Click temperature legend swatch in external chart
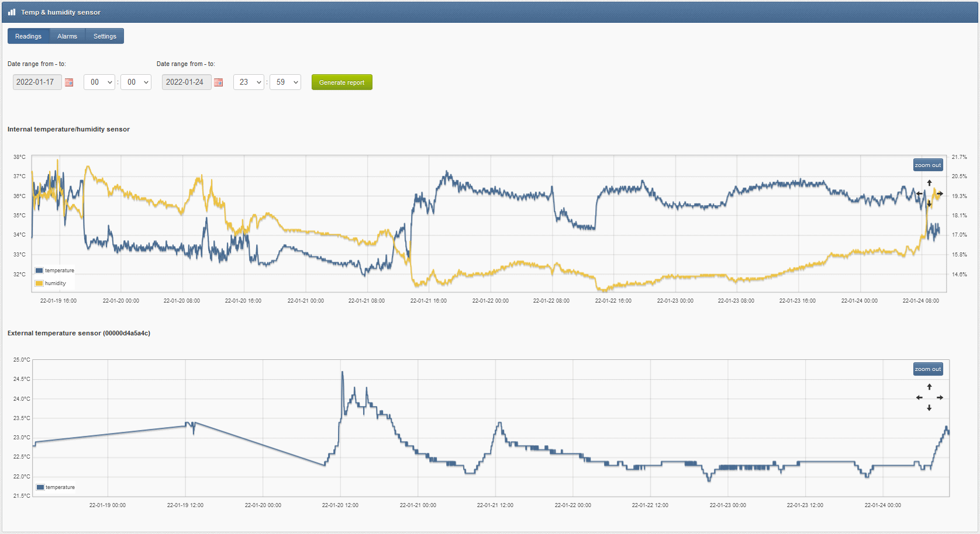The image size is (980, 534). pos(40,487)
